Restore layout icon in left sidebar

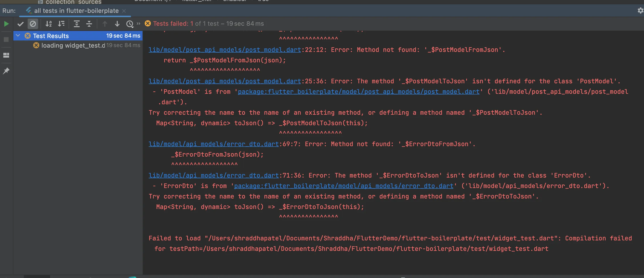point(6,55)
